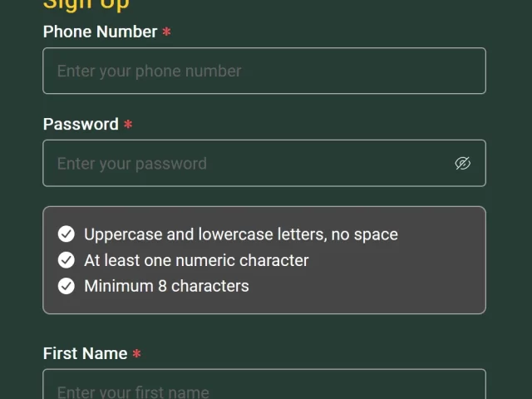
Task: Focus the Password input field
Action: [x=264, y=163]
